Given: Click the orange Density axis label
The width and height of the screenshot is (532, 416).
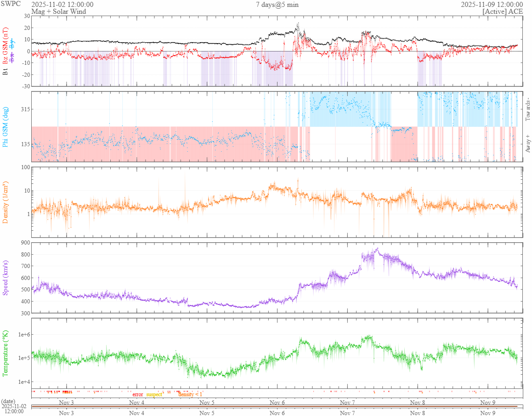Looking at the screenshot, I should tap(6, 202).
